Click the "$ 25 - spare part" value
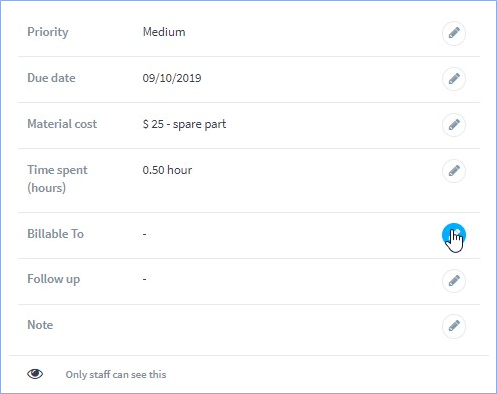 click(x=184, y=124)
